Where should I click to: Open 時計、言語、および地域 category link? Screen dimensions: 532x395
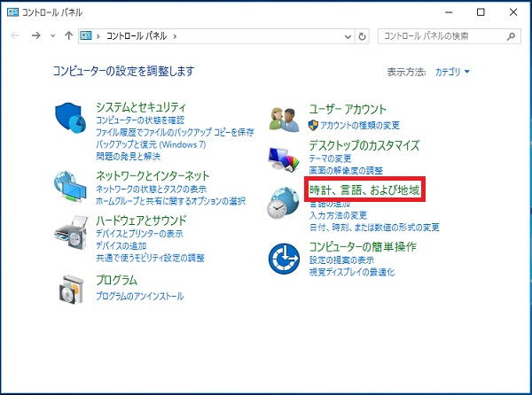pyautogui.click(x=364, y=190)
